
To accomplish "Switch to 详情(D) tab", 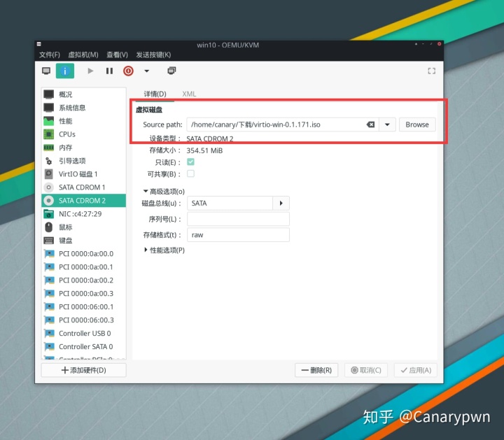I will click(x=155, y=94).
